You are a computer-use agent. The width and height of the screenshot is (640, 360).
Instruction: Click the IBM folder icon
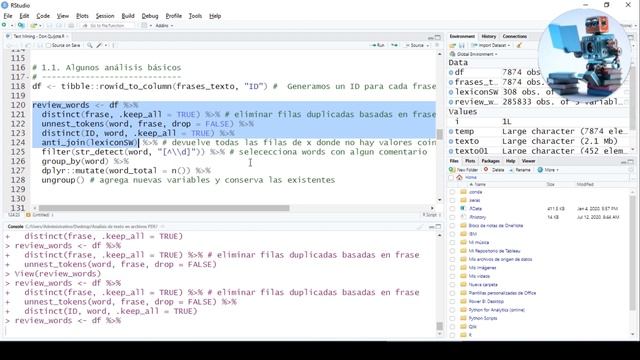click(x=463, y=234)
